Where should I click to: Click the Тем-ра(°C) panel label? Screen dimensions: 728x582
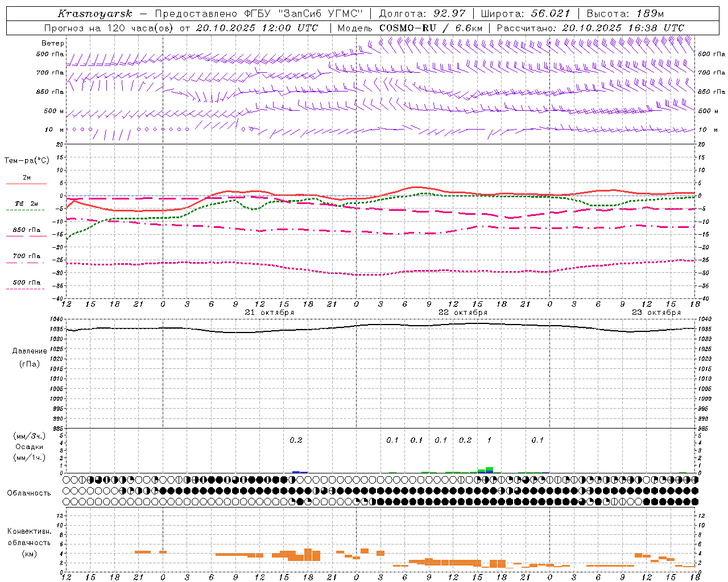(27, 161)
